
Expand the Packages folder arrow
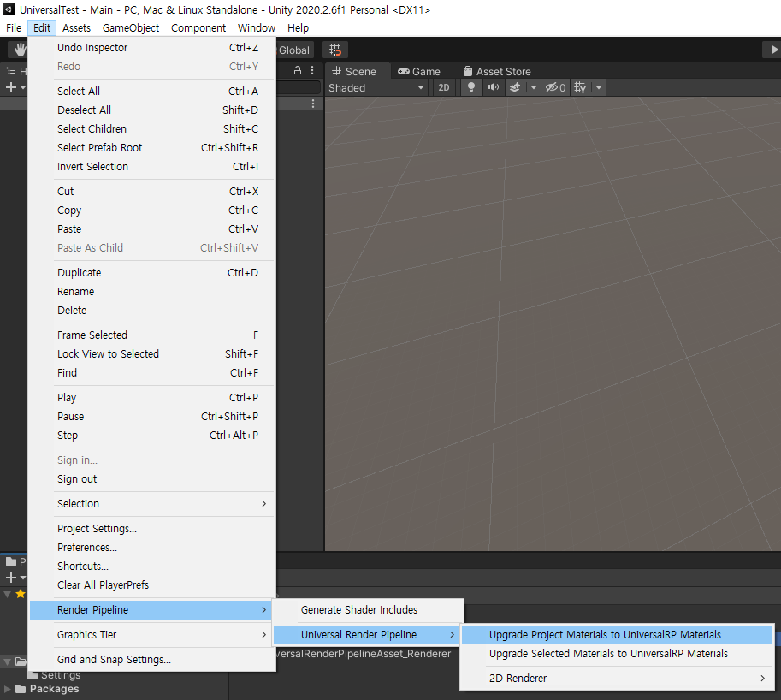tap(7, 689)
